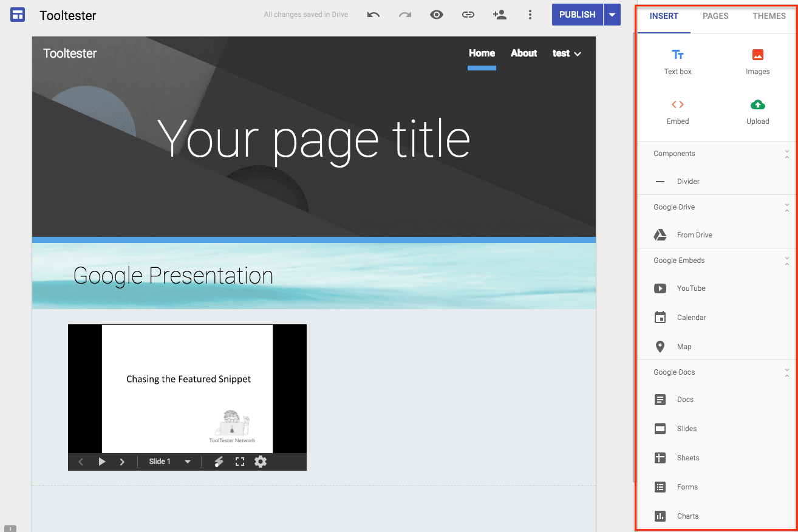798x532 pixels.
Task: Click the Google Slides logo in player bar
Action: tap(219, 462)
